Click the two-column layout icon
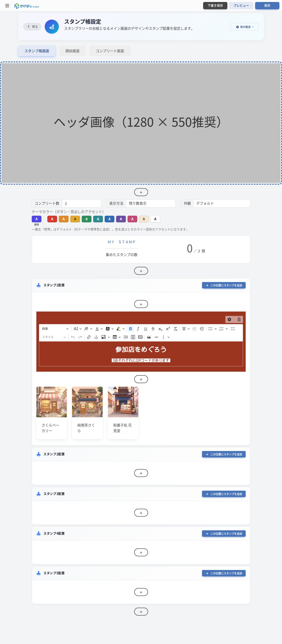Viewport: 282px width, 644px height. 133,337
